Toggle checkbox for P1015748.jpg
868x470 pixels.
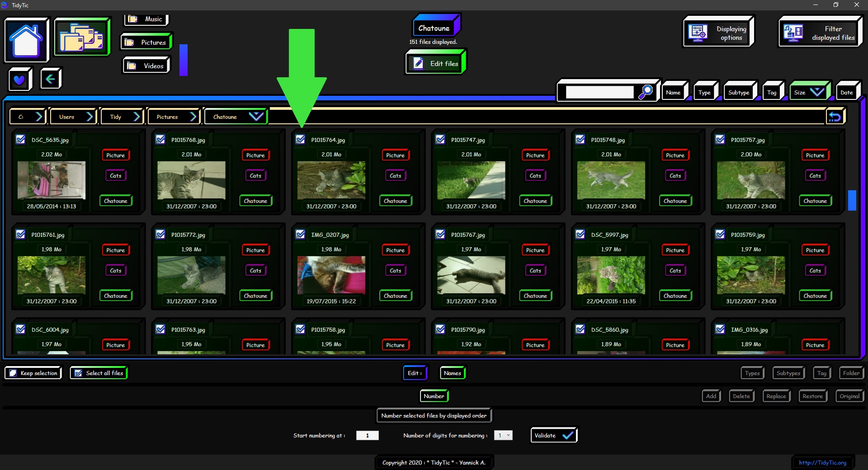[580, 140]
